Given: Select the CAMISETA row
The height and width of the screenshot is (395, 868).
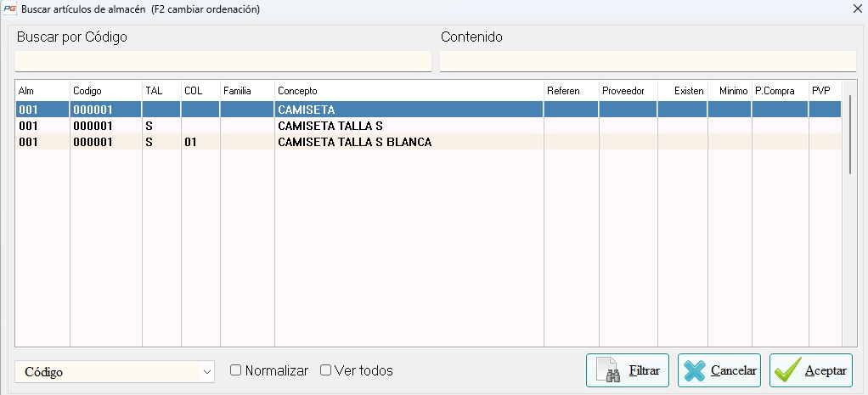Looking at the screenshot, I should (x=428, y=110).
